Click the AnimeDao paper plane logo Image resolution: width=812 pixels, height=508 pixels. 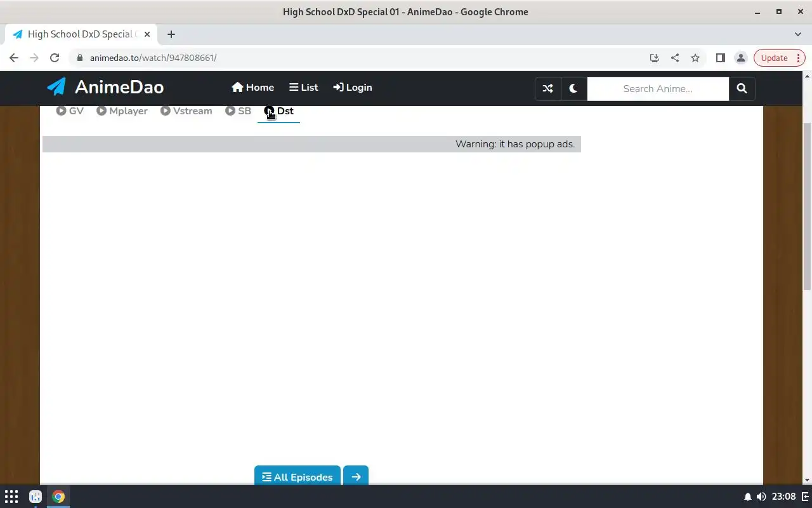tap(56, 87)
